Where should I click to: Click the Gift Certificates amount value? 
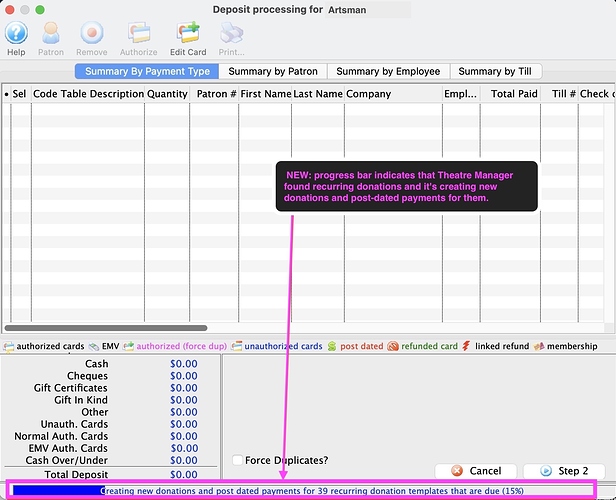[184, 388]
